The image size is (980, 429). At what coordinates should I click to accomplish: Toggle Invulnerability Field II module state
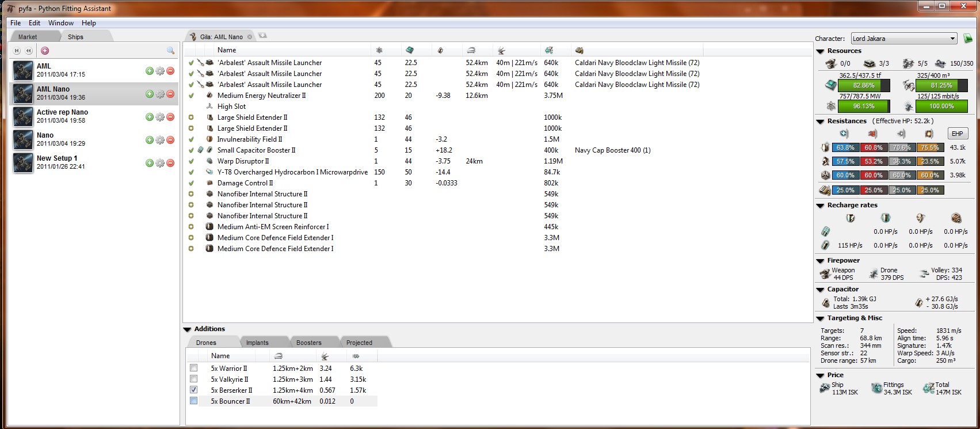191,139
